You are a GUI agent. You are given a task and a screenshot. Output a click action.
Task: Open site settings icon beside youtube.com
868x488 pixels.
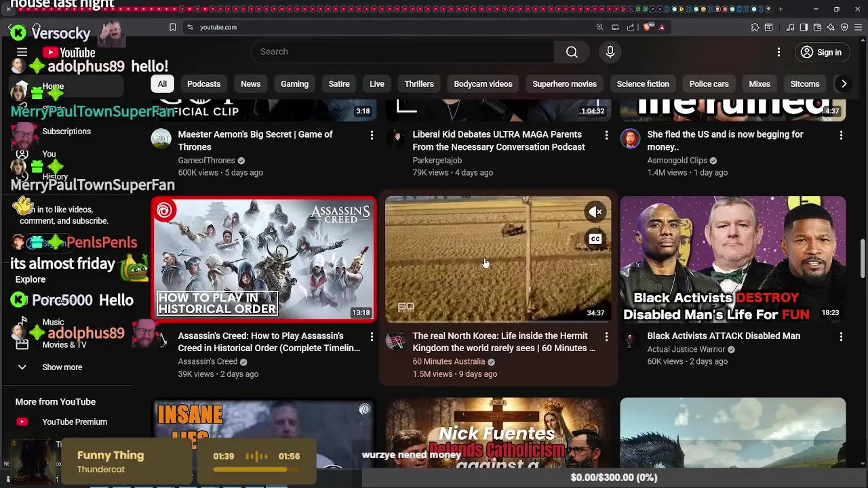click(x=190, y=27)
